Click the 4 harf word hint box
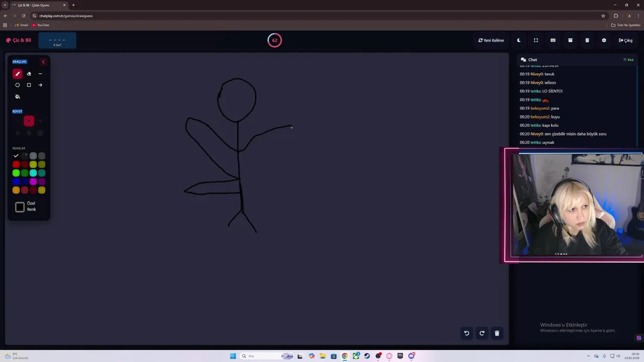Viewport: 644px width, 362px height. [57, 41]
